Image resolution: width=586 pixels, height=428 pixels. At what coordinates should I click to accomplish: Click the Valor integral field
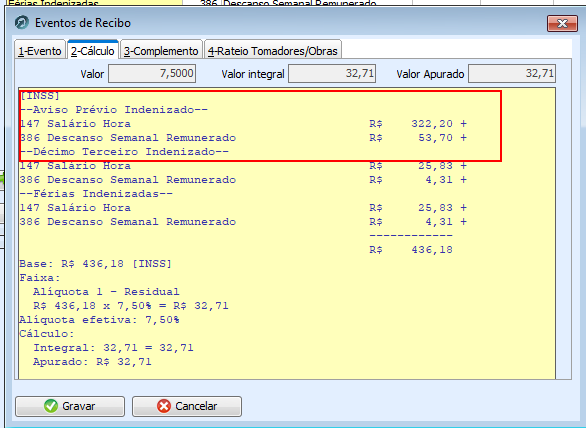tap(332, 73)
